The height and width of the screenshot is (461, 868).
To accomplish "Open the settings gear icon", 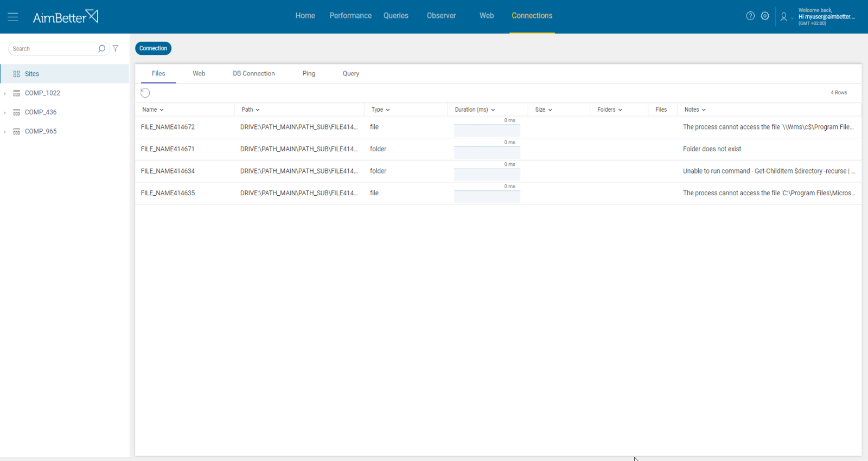I will [765, 16].
